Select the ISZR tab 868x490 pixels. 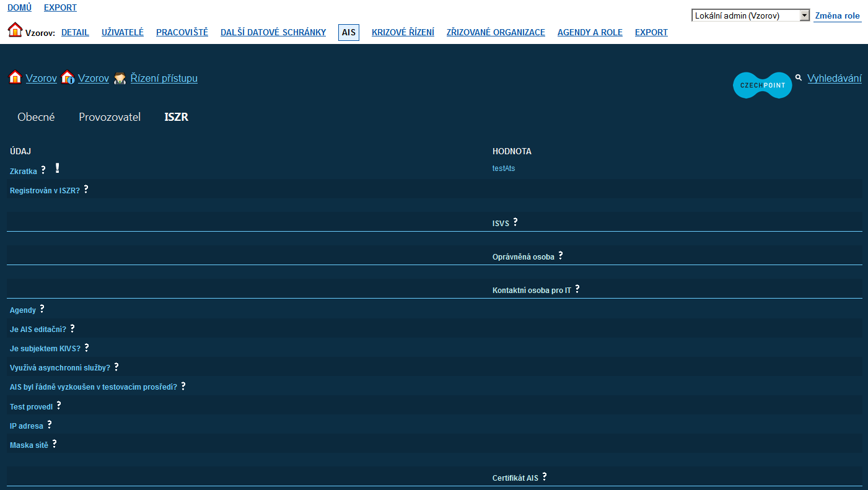[177, 117]
